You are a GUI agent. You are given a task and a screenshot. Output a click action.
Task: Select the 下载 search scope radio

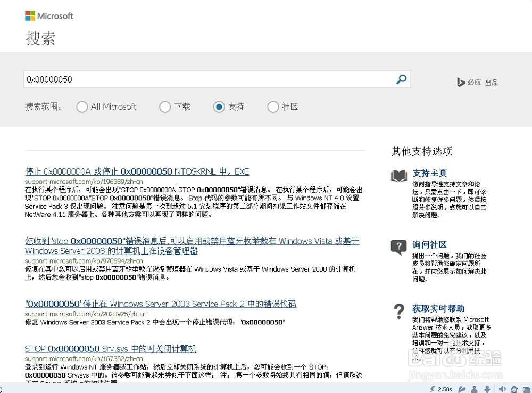pos(165,107)
